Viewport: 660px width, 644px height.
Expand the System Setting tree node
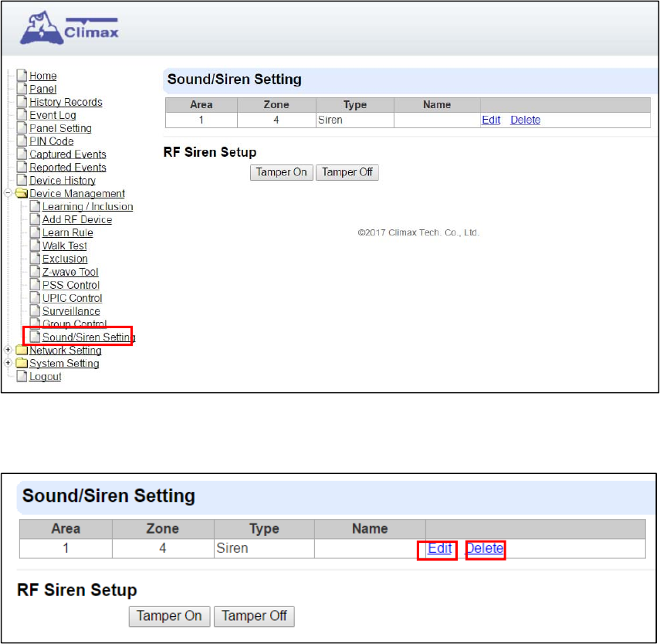pyautogui.click(x=8, y=363)
